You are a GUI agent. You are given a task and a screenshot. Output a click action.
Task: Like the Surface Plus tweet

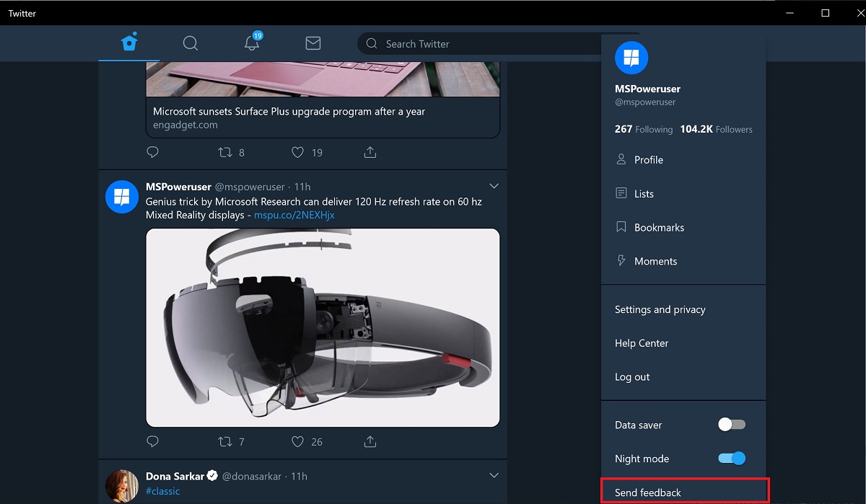[297, 152]
